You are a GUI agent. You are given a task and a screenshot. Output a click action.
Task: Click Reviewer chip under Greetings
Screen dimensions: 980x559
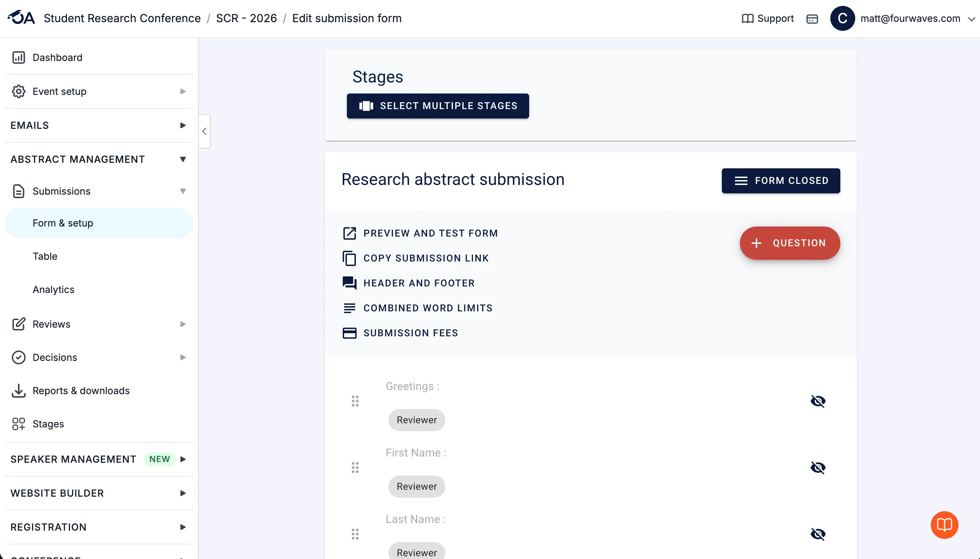(x=417, y=420)
